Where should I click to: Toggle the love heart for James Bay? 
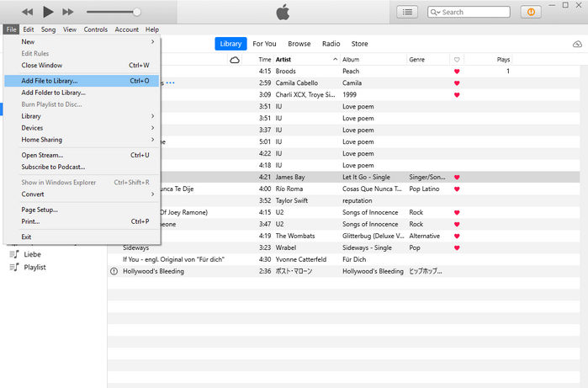[x=457, y=177]
